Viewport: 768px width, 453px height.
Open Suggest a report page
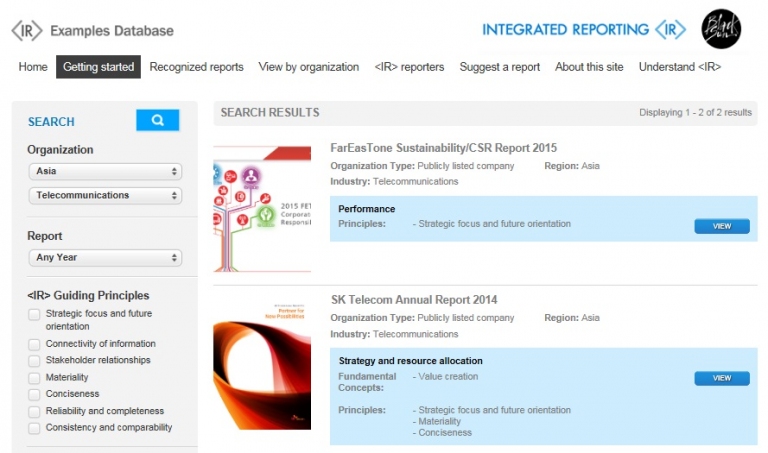point(500,67)
